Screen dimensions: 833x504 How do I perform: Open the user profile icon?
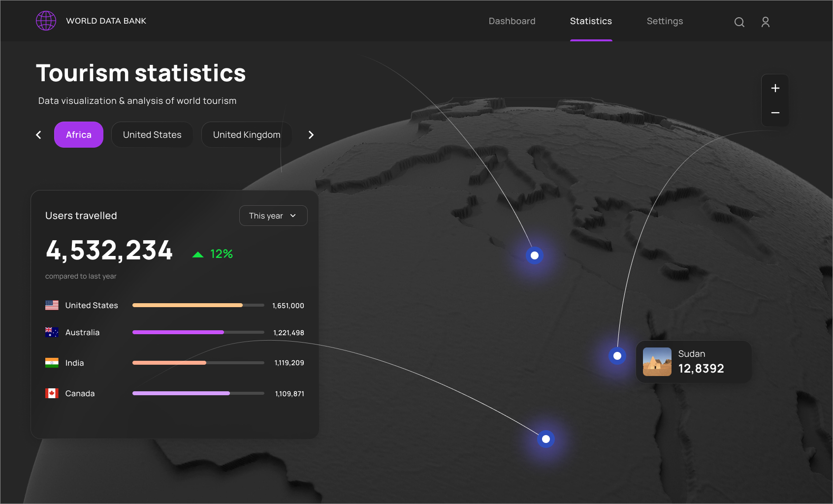click(x=766, y=22)
